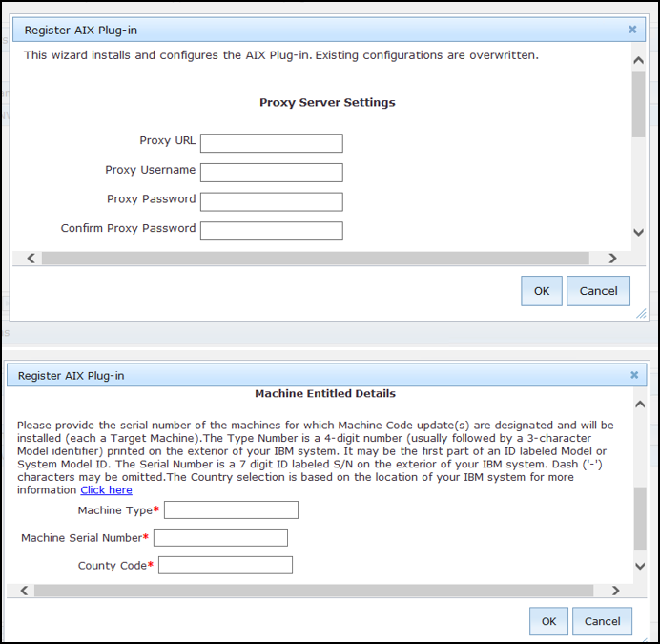Click the 'Confirm Proxy Password' label
This screenshot has width=660, height=644.
click(x=129, y=228)
